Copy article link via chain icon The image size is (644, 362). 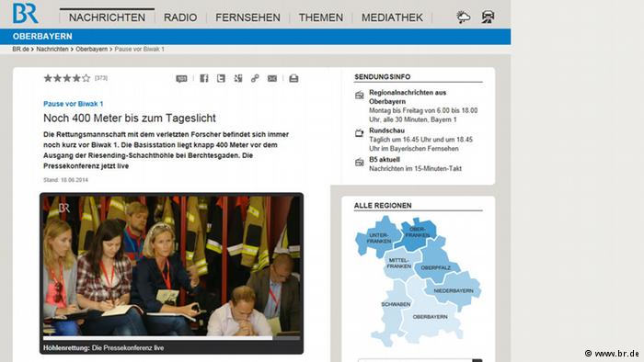pos(255,78)
